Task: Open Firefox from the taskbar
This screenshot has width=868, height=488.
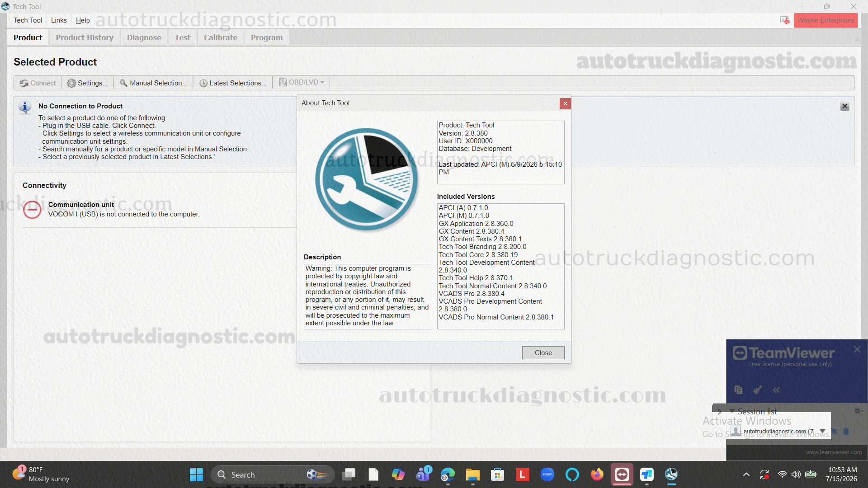Action: click(x=597, y=474)
